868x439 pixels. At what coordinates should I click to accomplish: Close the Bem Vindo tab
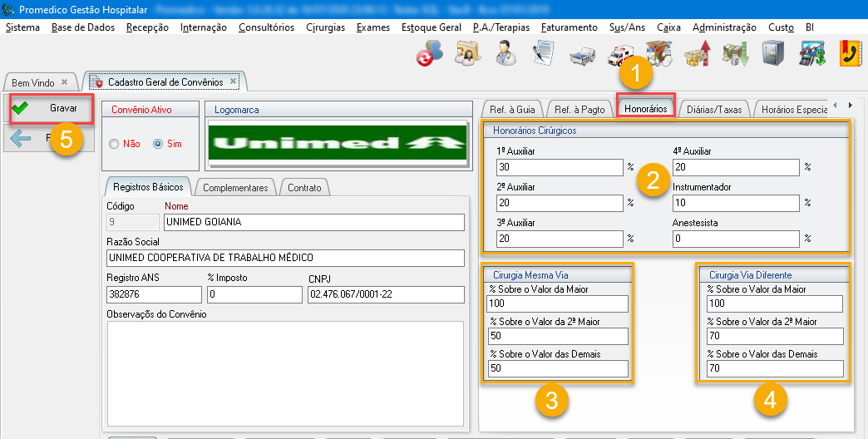(x=64, y=82)
